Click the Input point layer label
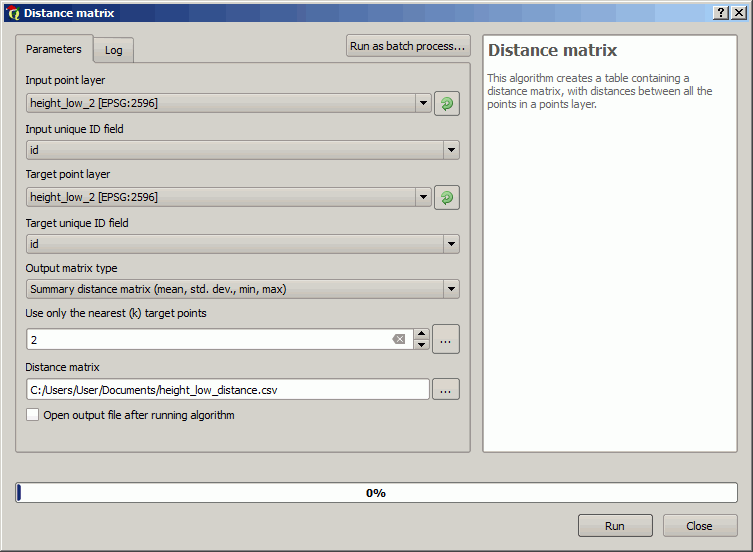Screen dimensions: 753x552 point(65,80)
